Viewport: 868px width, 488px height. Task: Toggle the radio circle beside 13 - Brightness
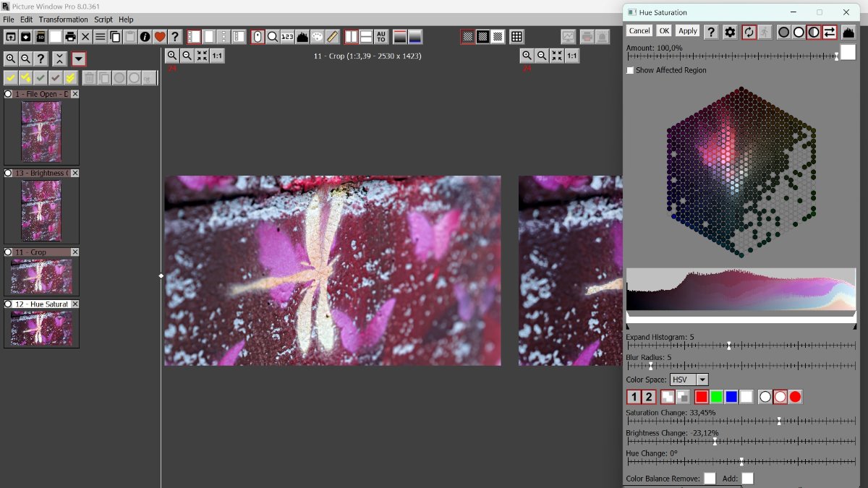[x=9, y=174]
